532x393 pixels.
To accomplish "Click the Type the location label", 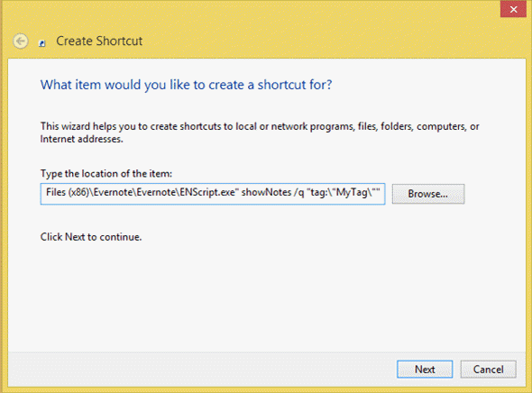I will 106,174.
